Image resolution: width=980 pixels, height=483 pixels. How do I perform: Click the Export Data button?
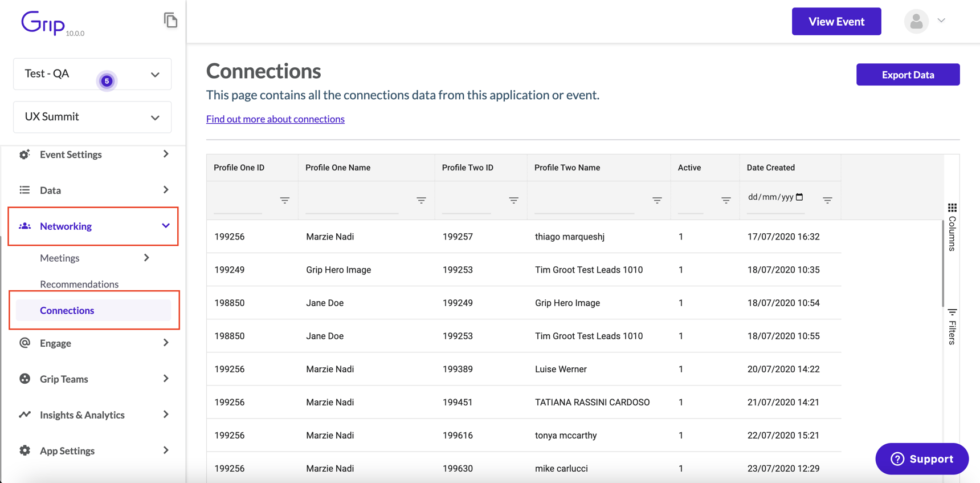click(908, 75)
